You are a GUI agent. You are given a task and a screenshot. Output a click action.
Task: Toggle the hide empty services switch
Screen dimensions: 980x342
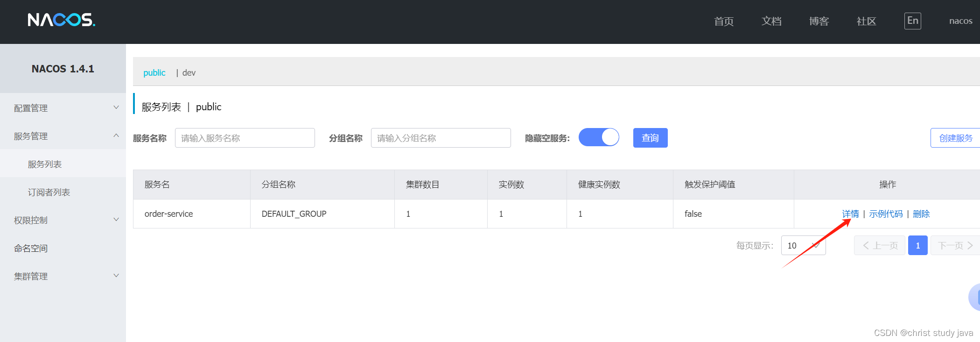(599, 137)
